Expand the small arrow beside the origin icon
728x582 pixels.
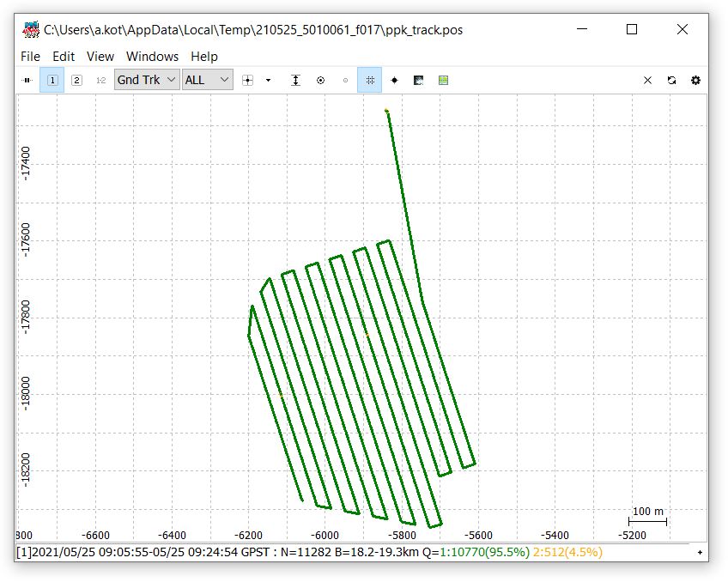[x=268, y=81]
